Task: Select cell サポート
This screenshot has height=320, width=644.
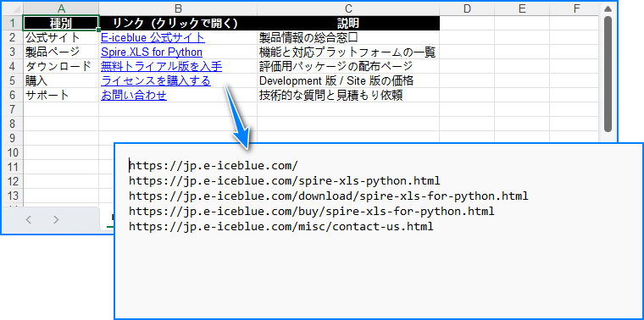Action: 61,95
